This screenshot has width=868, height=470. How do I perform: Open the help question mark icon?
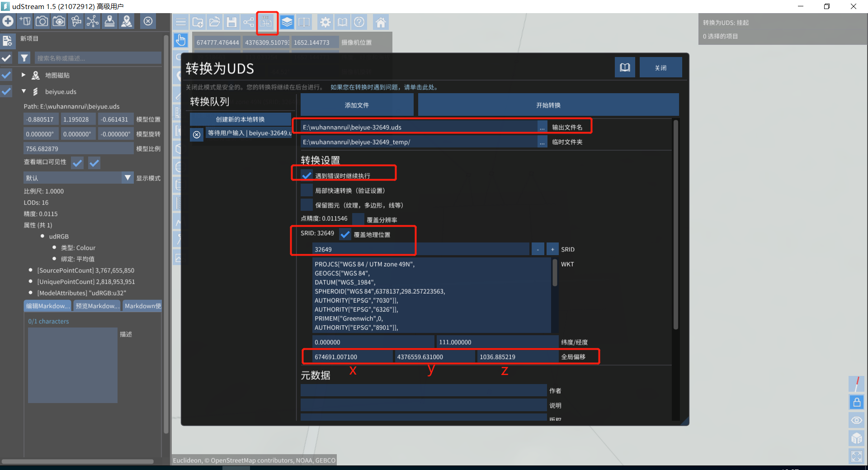coord(359,22)
